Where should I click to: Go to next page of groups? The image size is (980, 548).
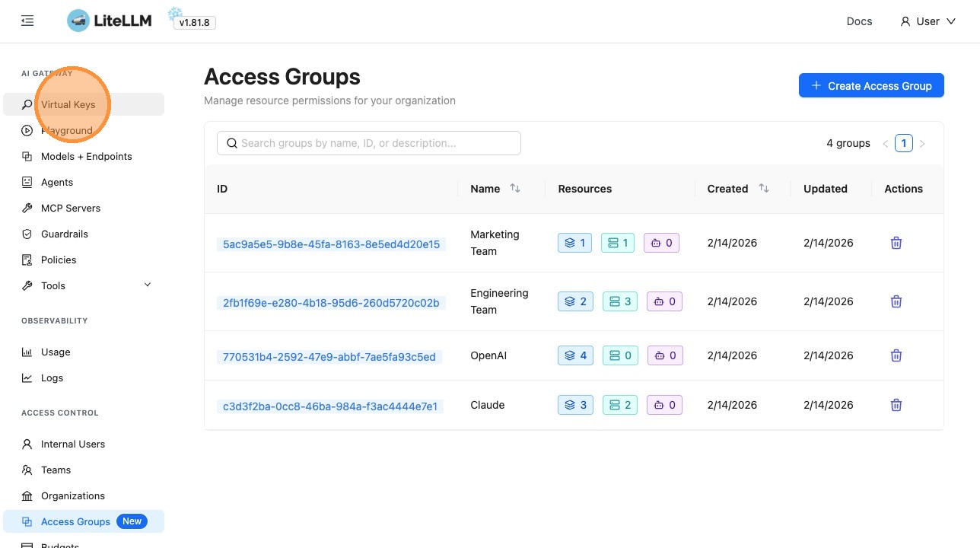(x=922, y=143)
